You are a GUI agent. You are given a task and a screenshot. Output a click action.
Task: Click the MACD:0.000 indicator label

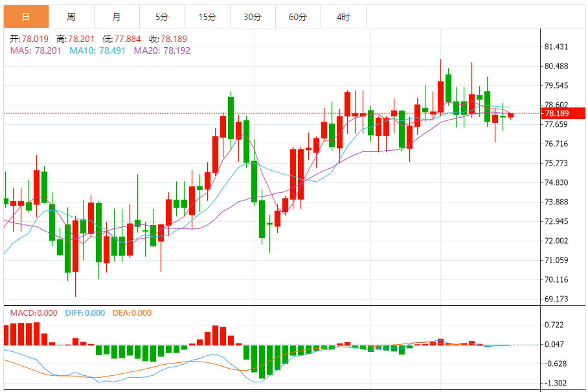(x=34, y=313)
